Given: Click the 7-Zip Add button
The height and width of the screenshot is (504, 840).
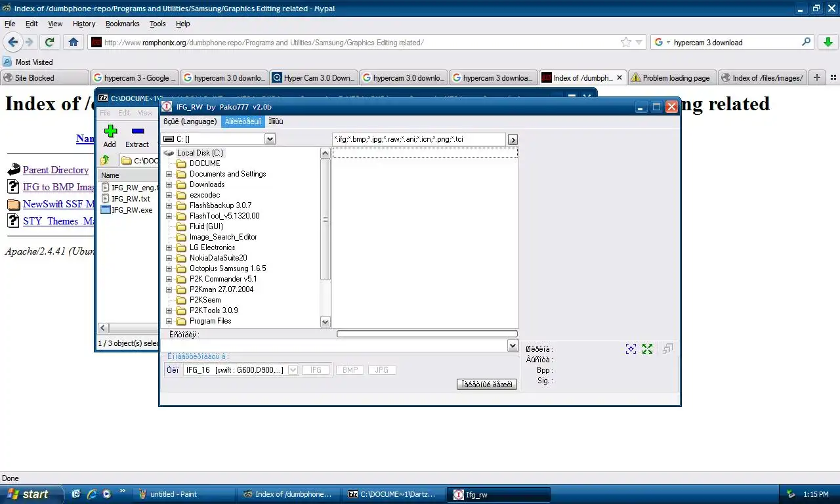Looking at the screenshot, I should 110,136.
